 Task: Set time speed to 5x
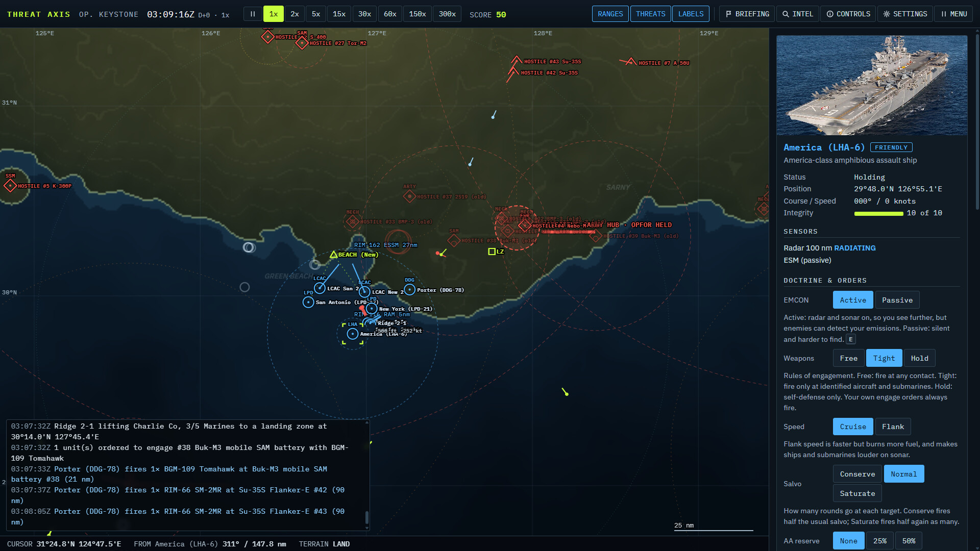(316, 14)
